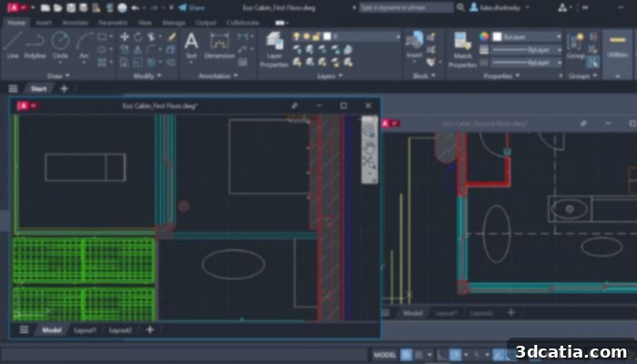
Task: Switch to Layout2 tab in Ground Floor window
Action: pyautogui.click(x=481, y=313)
